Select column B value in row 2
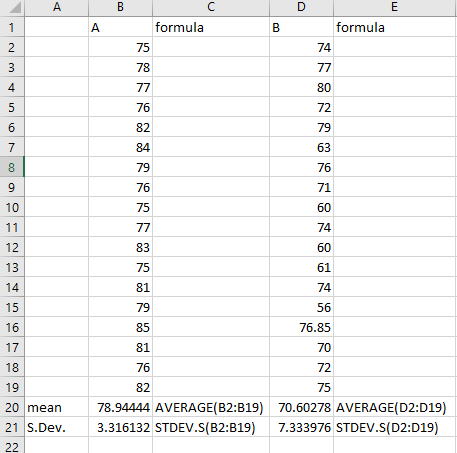457x453 pixels. (120, 47)
